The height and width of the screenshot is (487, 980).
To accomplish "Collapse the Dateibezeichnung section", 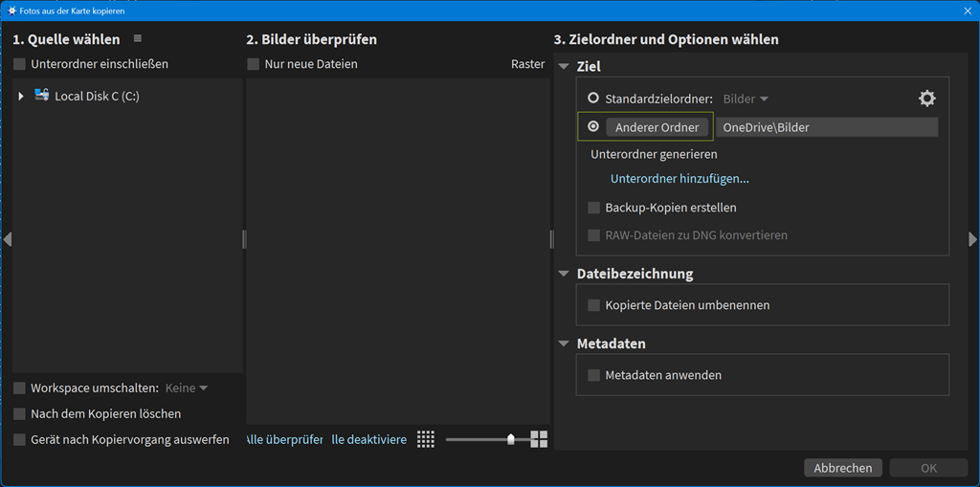I will (x=564, y=274).
